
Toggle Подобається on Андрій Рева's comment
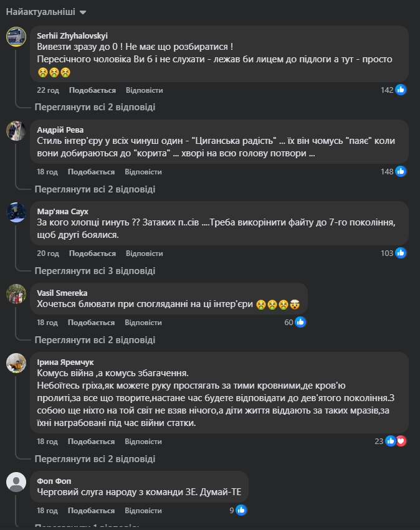87,171
